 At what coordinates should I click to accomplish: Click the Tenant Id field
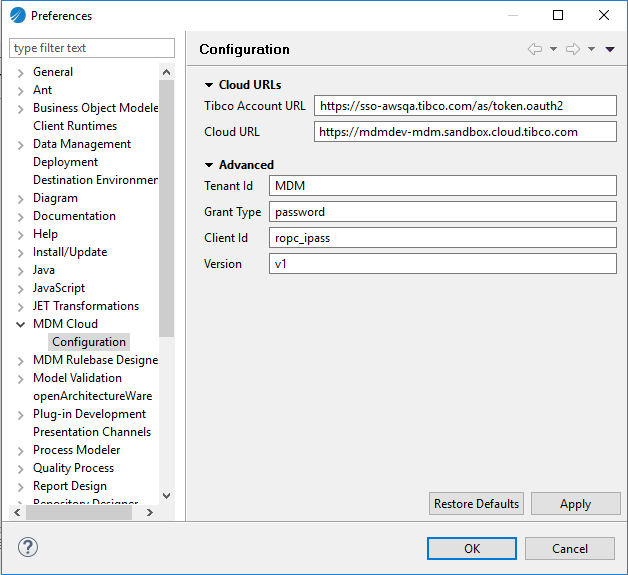click(x=443, y=186)
